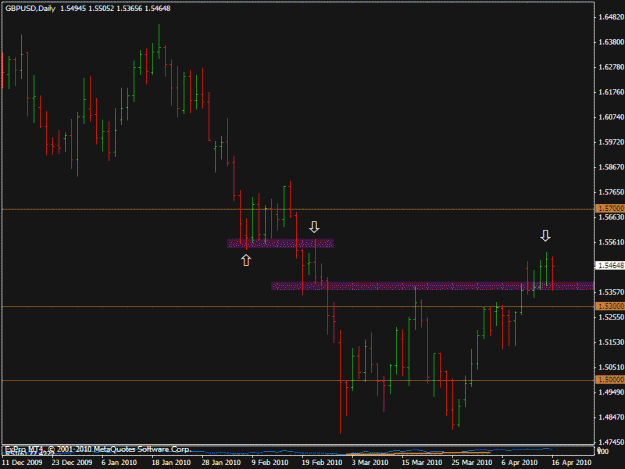Click the 1.55610 price axis label

pyautogui.click(x=611, y=242)
